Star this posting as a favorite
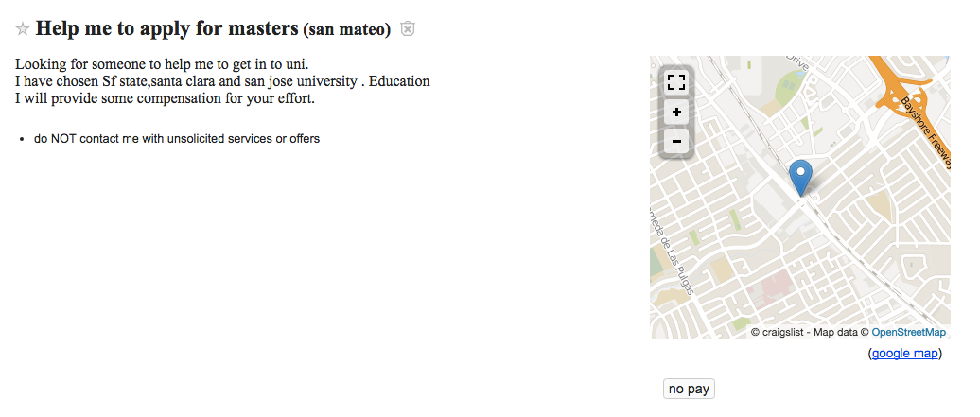 pos(23,29)
